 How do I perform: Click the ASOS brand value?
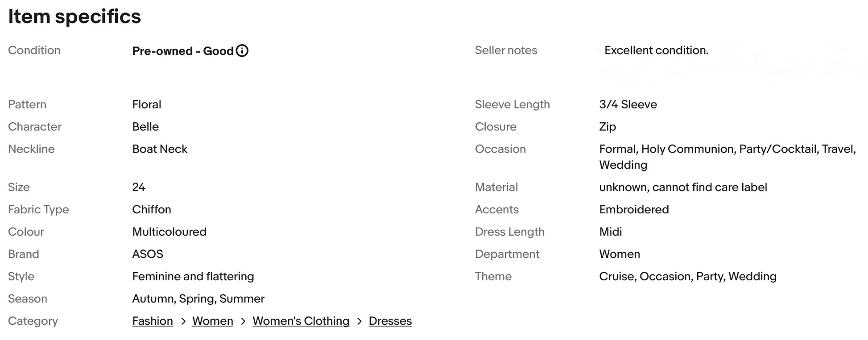point(148,254)
